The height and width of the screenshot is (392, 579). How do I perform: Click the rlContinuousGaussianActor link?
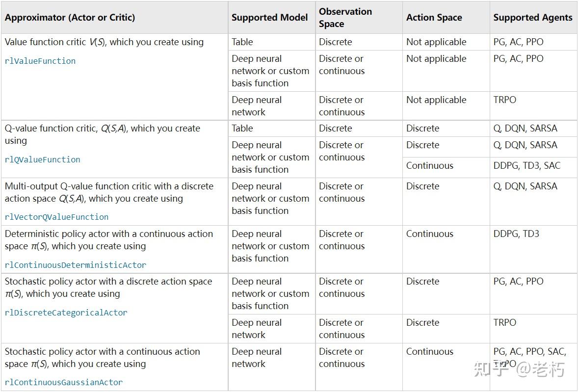(x=64, y=382)
